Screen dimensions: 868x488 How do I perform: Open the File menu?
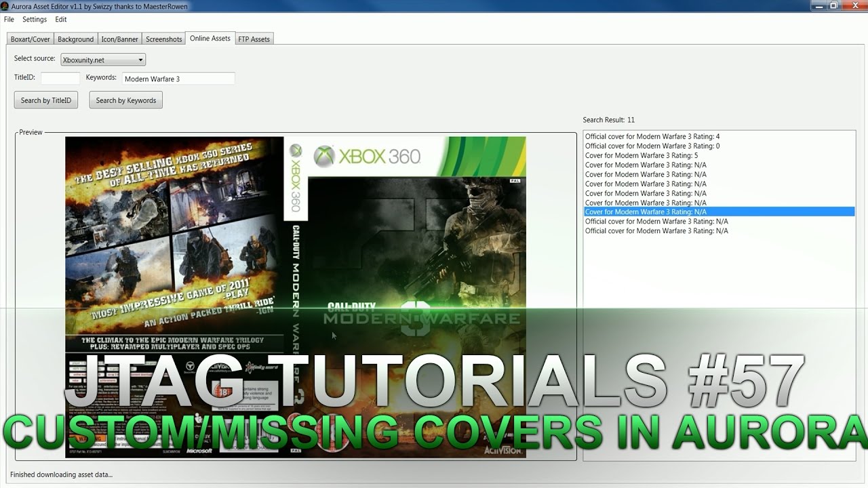9,20
